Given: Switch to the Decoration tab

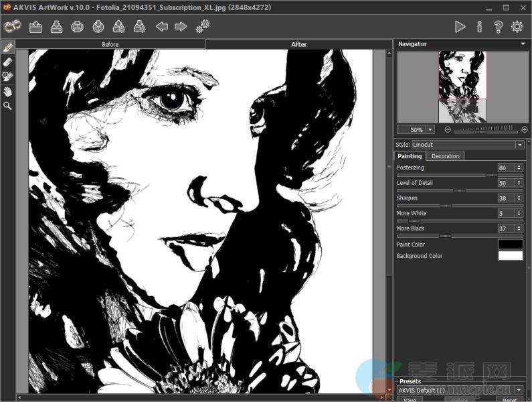Looking at the screenshot, I should (x=445, y=156).
